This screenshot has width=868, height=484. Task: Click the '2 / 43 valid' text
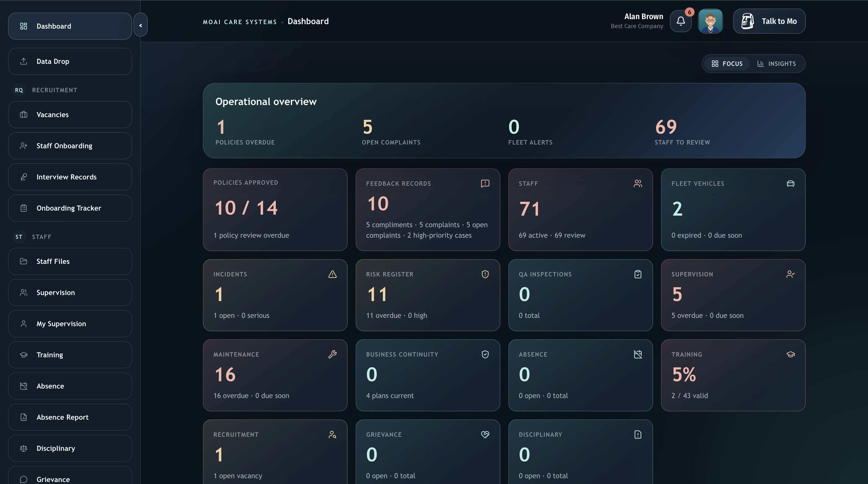click(x=689, y=396)
